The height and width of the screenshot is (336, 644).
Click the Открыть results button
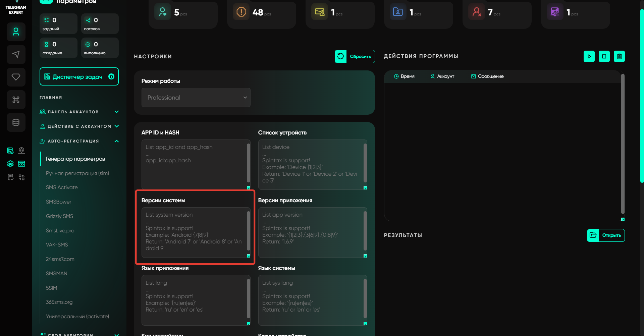click(606, 235)
